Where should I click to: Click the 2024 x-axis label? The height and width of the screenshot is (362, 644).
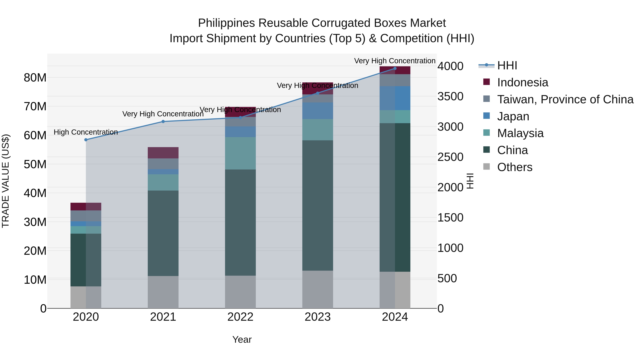point(395,317)
